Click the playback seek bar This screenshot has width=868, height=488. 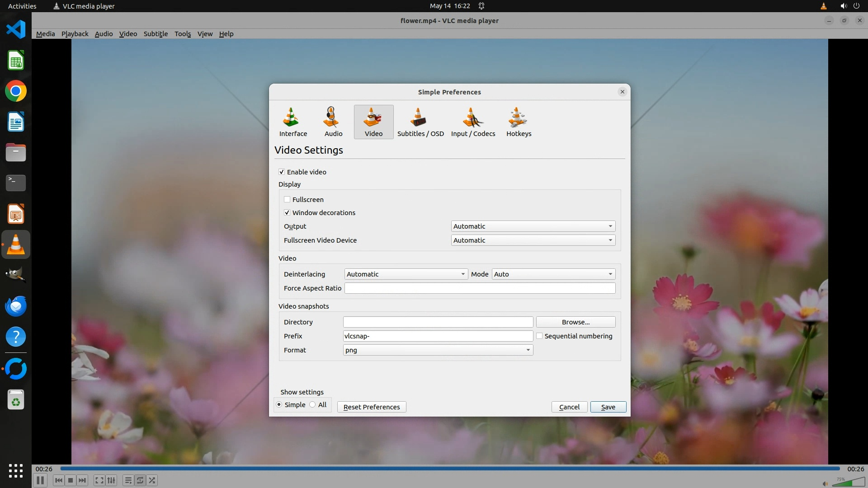pos(450,469)
